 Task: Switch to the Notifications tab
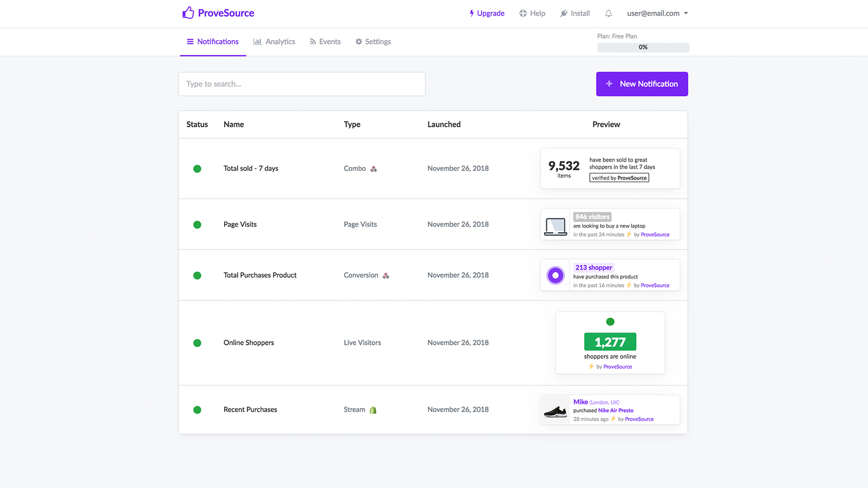pos(213,42)
